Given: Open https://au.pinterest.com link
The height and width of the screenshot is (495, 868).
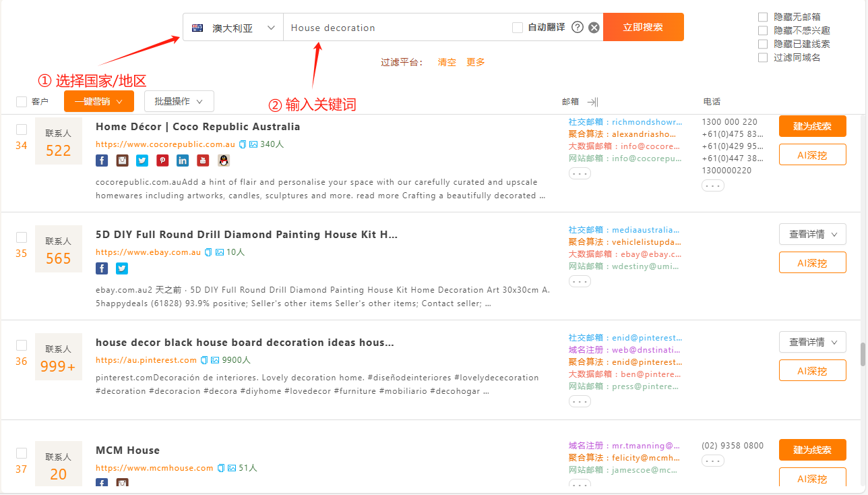Looking at the screenshot, I should (146, 360).
